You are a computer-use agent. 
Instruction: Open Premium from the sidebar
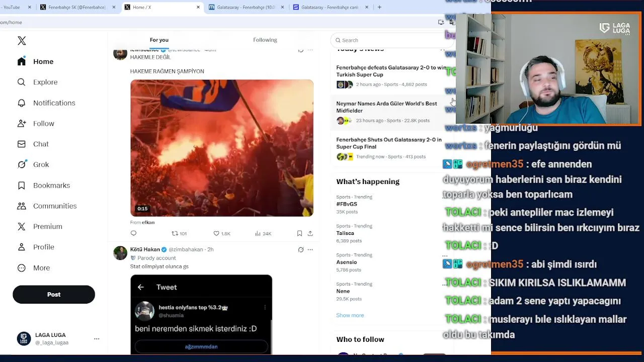tap(39, 226)
